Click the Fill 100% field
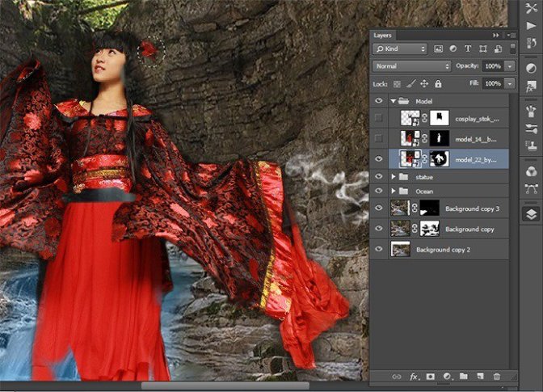This screenshot has height=392, width=543. (x=494, y=83)
